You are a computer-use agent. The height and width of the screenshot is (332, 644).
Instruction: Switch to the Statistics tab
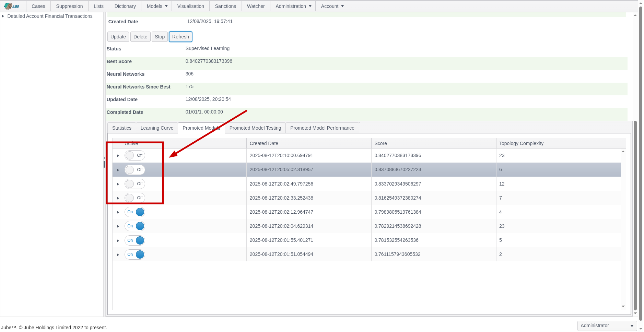point(122,128)
